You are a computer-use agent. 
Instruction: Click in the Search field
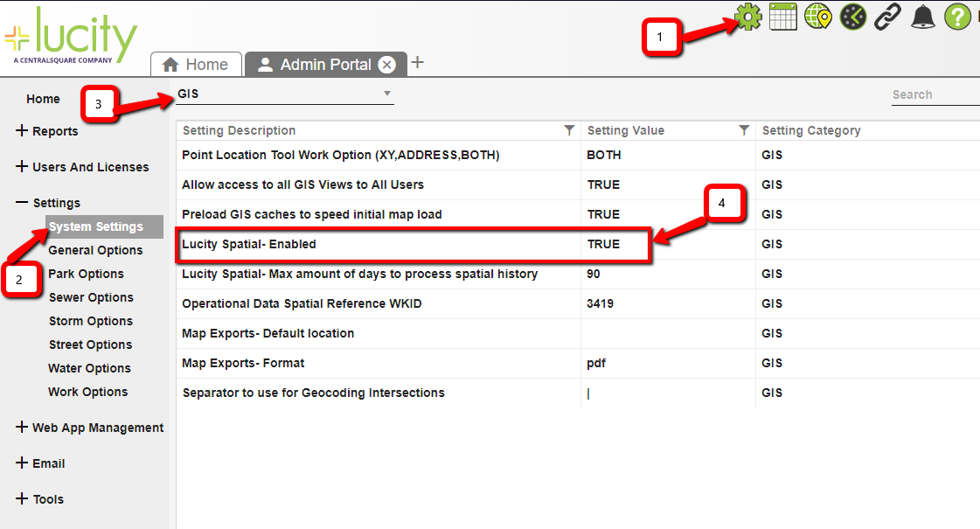tap(935, 94)
